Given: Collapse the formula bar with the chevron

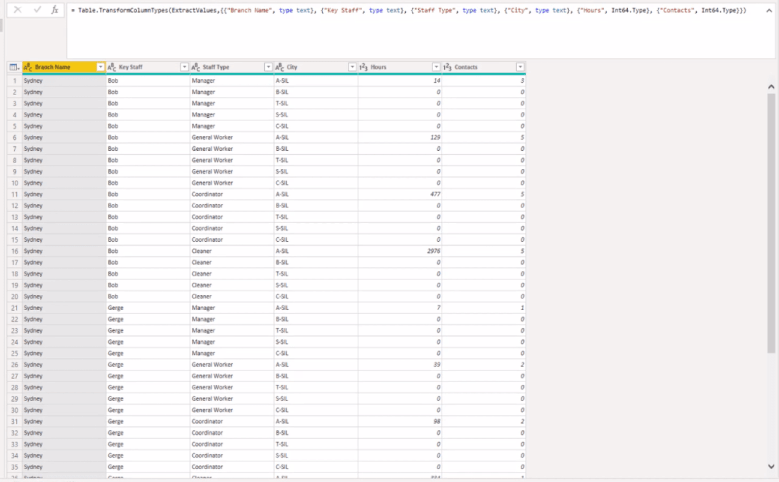Looking at the screenshot, I should point(769,10).
